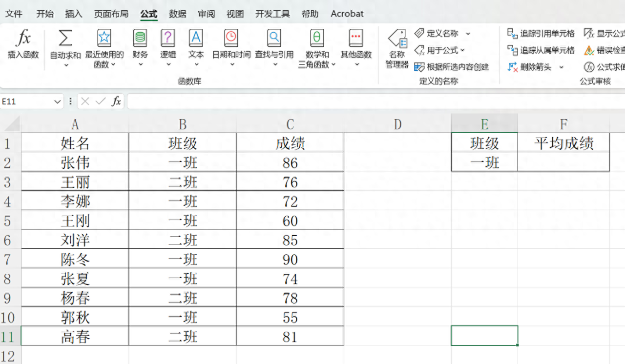Image resolution: width=625 pixels, height=364 pixels.
Task: Switch to the Home (开始) tab
Action: tap(45, 14)
